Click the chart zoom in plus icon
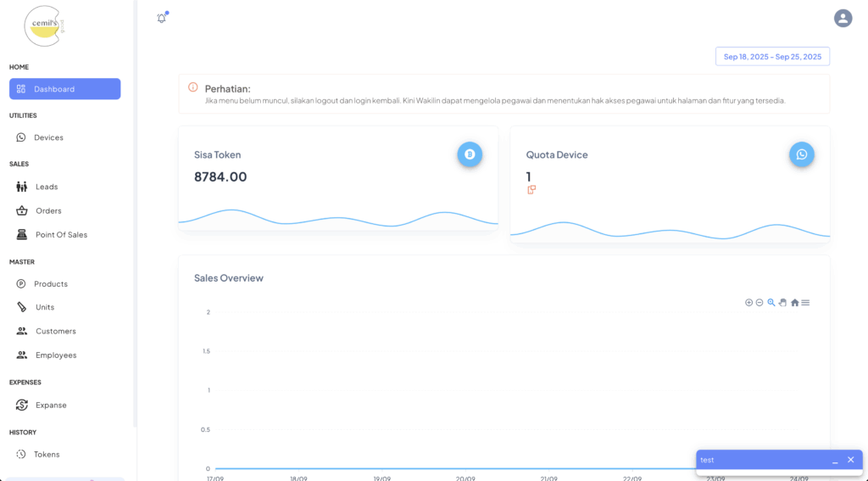The height and width of the screenshot is (481, 868). pos(748,303)
